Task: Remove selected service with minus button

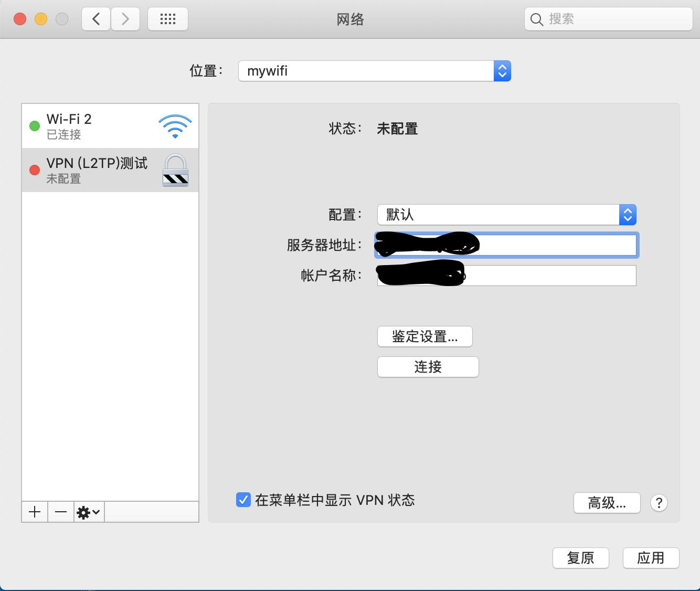Action: (61, 512)
